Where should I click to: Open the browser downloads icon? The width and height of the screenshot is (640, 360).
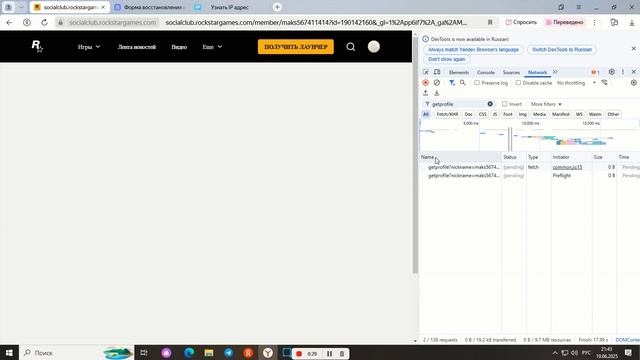[x=632, y=22]
